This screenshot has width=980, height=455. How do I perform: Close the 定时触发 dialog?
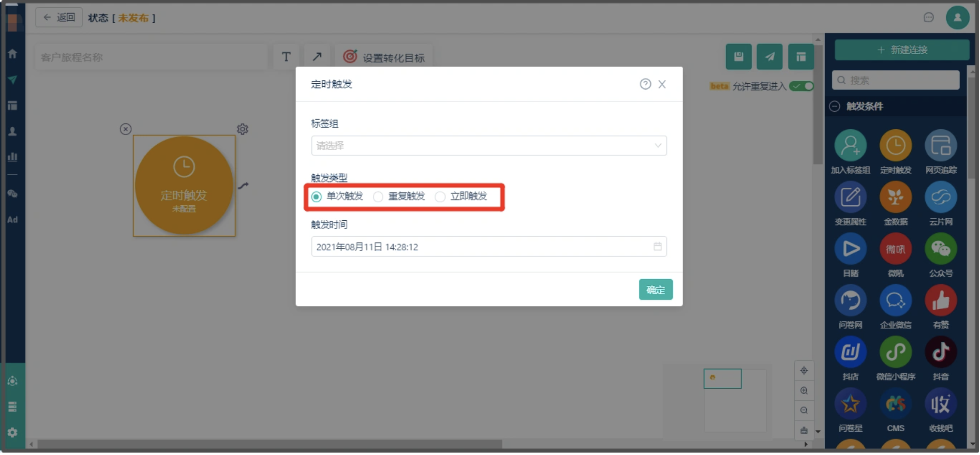663,84
